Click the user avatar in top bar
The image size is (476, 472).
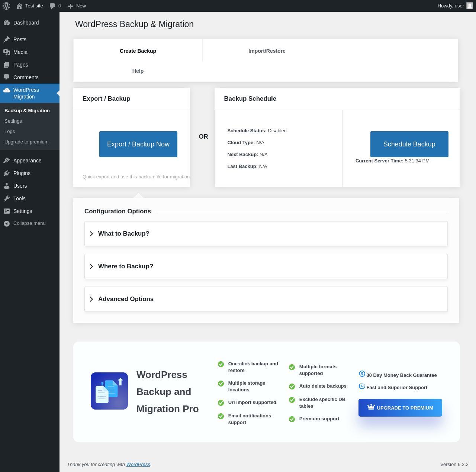pyautogui.click(x=470, y=6)
